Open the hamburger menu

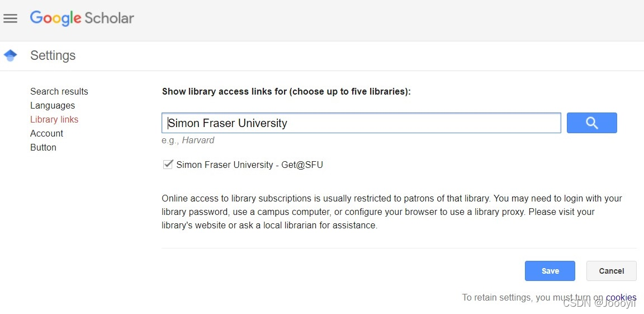coord(10,18)
